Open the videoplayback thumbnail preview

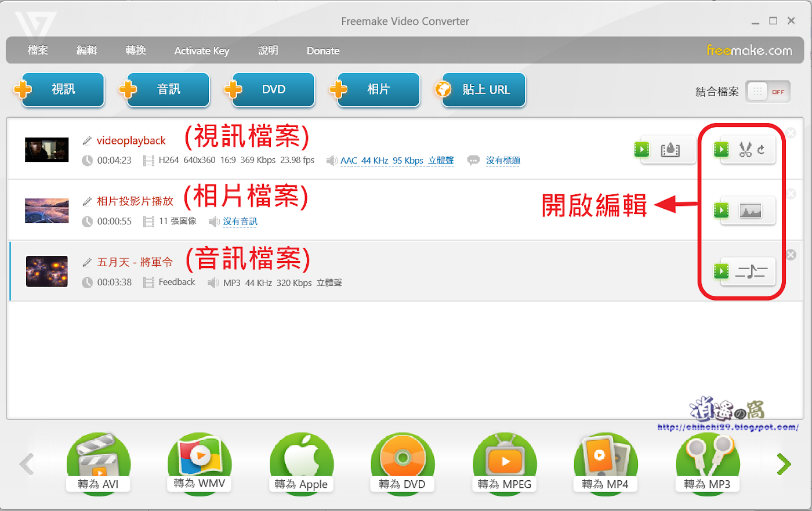pyautogui.click(x=47, y=150)
